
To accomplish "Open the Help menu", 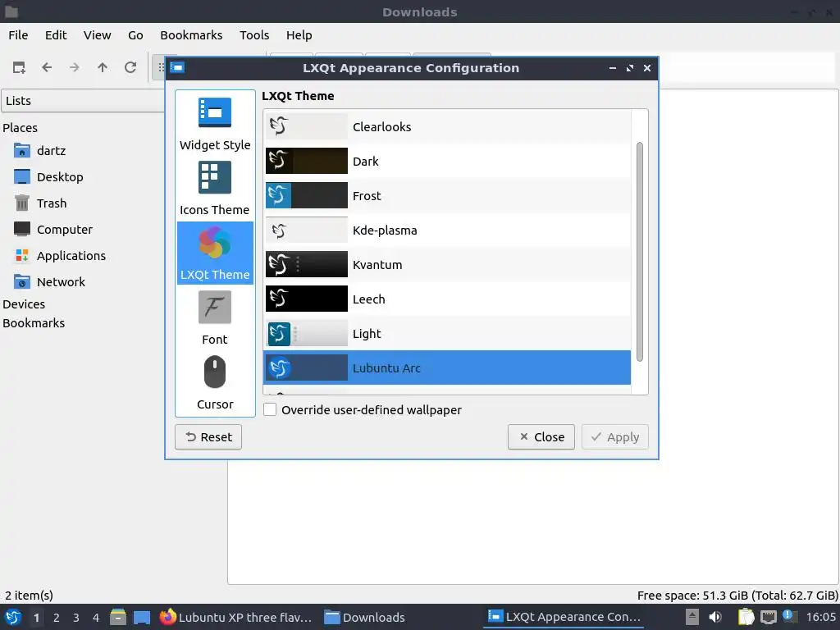I will tap(299, 35).
